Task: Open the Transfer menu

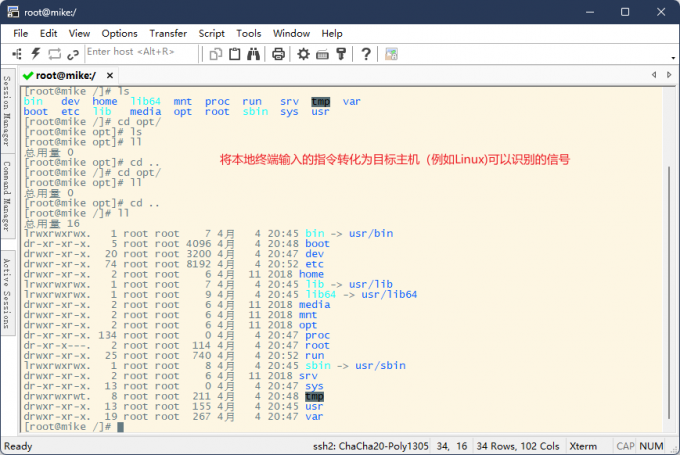Action: pos(168,33)
